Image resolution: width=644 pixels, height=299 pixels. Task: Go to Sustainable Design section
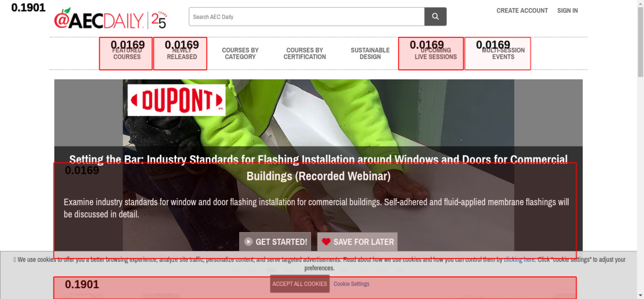pyautogui.click(x=370, y=53)
